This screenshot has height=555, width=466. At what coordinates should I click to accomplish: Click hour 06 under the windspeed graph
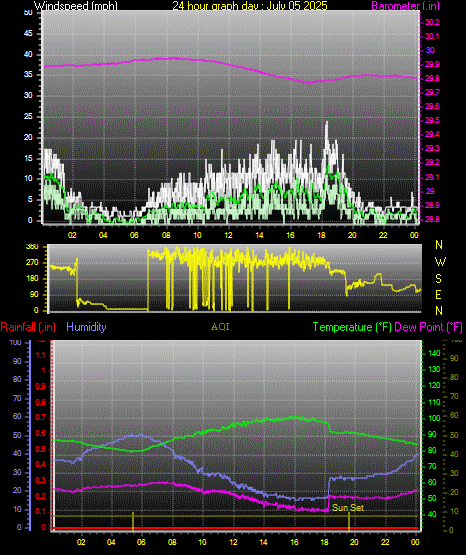[134, 235]
